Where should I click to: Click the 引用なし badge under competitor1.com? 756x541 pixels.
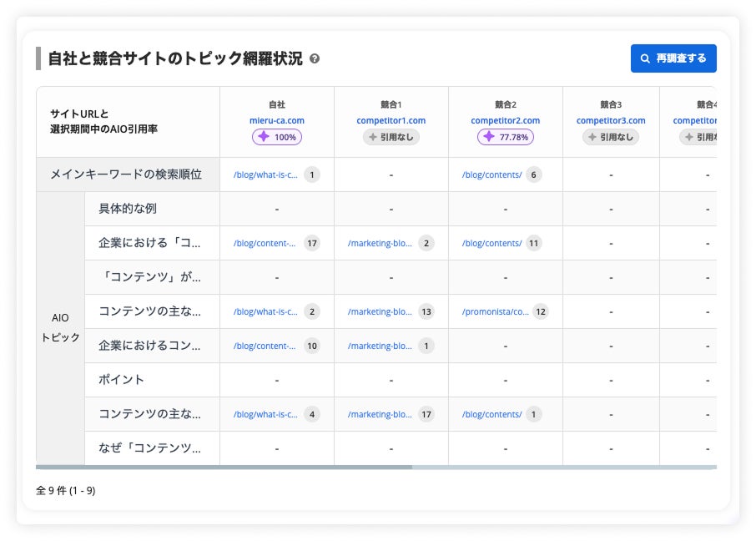tap(391, 137)
